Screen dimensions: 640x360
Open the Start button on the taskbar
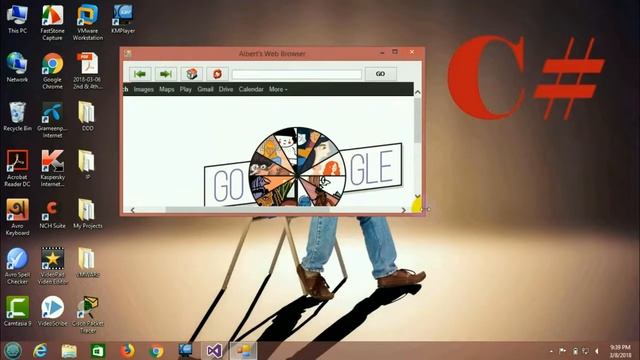[13, 351]
